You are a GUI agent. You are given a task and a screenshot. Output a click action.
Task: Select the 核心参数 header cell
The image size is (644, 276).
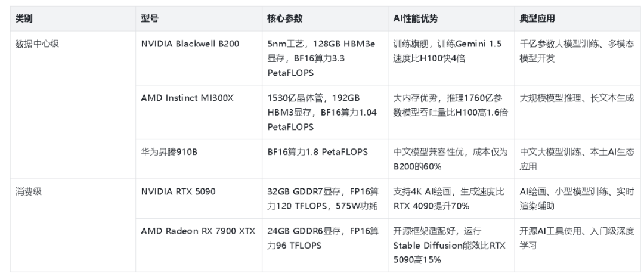[325, 18]
